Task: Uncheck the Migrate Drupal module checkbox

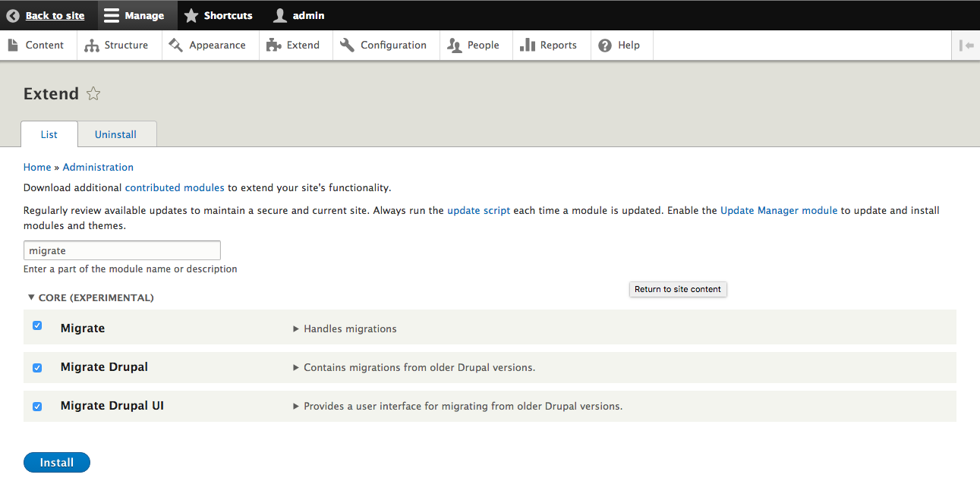Action: pos(37,368)
